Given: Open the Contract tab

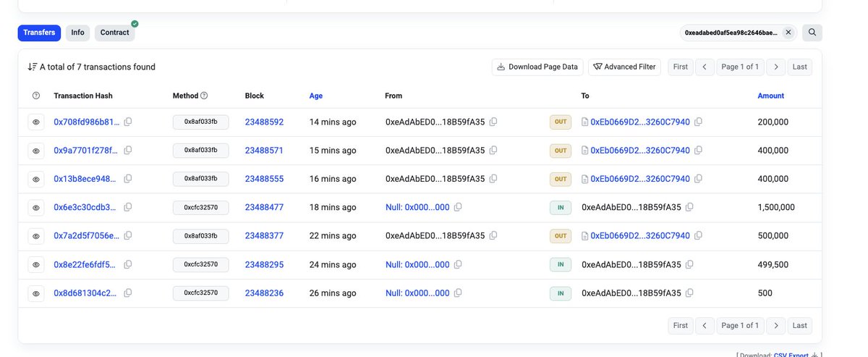Looking at the screenshot, I should pos(114,33).
